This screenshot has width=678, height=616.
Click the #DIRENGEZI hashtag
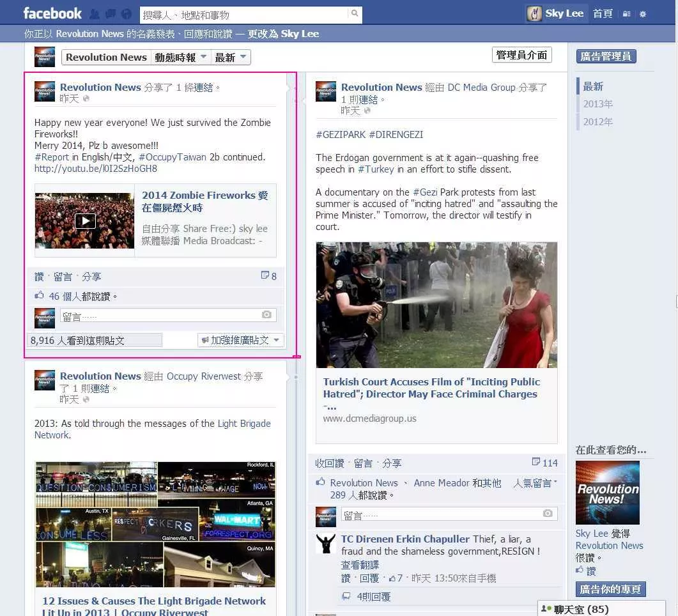click(396, 134)
